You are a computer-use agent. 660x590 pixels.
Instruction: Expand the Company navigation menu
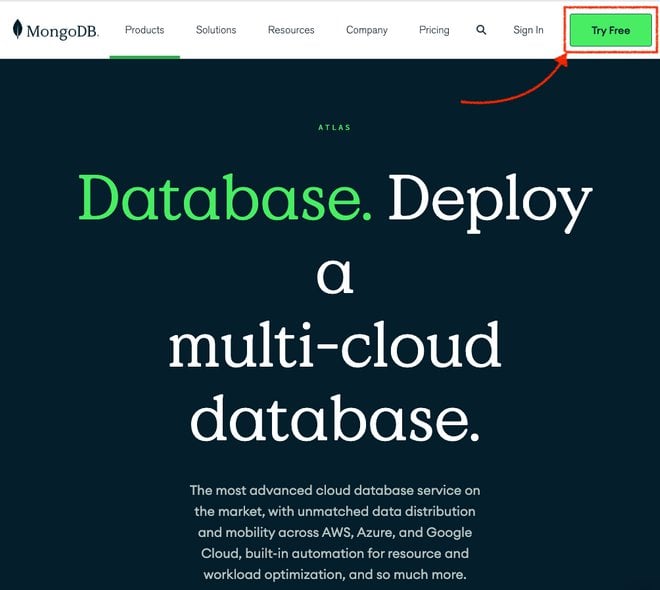tap(367, 30)
